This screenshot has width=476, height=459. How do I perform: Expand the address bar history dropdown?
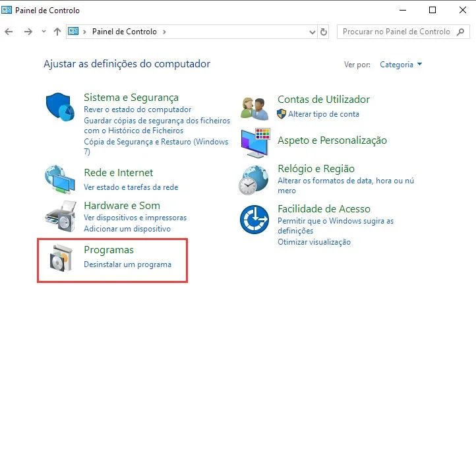pyautogui.click(x=312, y=32)
